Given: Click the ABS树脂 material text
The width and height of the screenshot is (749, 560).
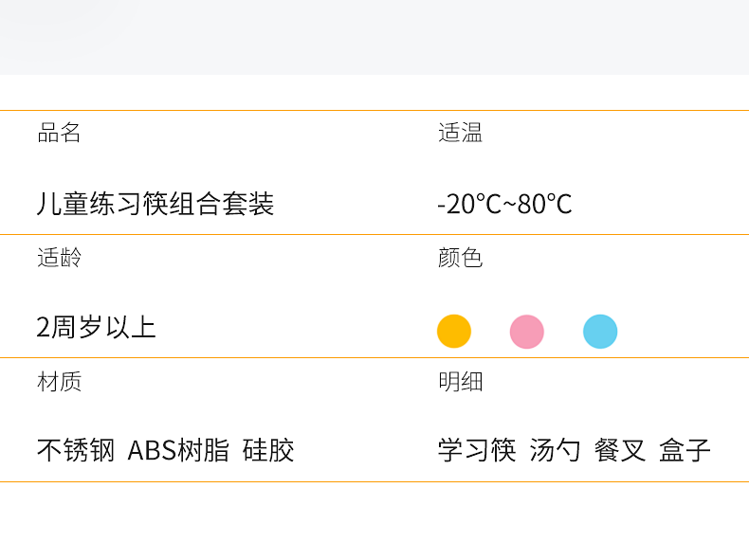Looking at the screenshot, I should 178,450.
